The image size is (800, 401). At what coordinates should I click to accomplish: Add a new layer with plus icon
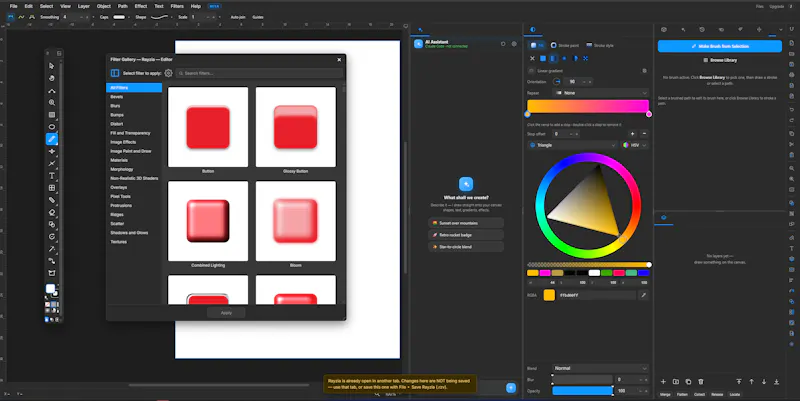pyautogui.click(x=663, y=382)
